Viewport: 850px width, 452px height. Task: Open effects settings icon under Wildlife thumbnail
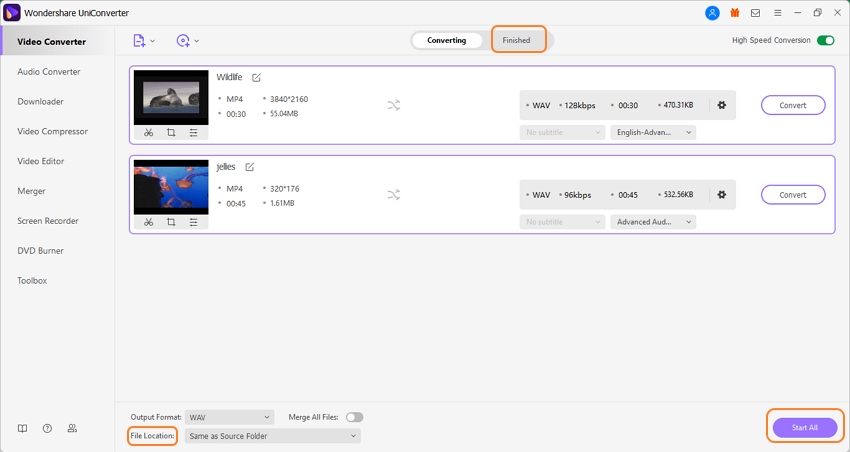194,132
